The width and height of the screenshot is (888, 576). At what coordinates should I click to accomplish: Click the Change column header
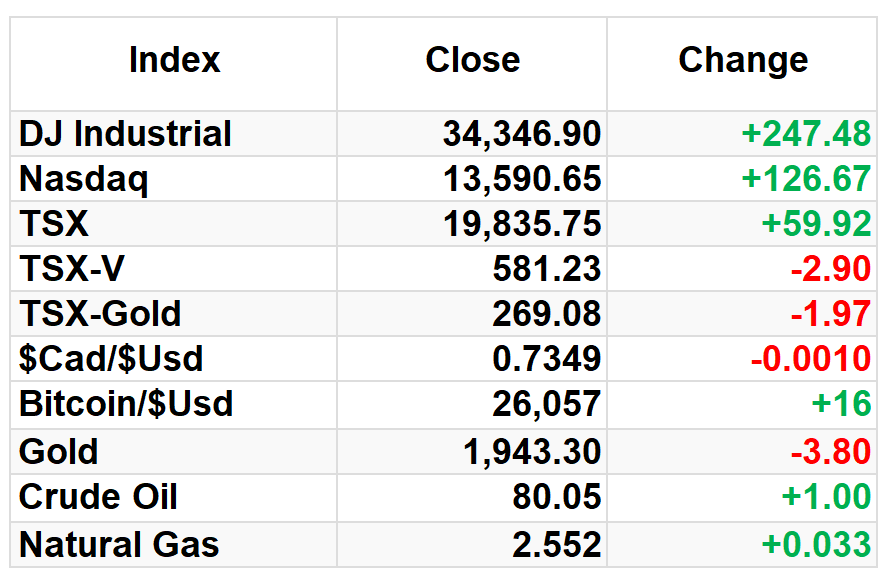coord(743,61)
